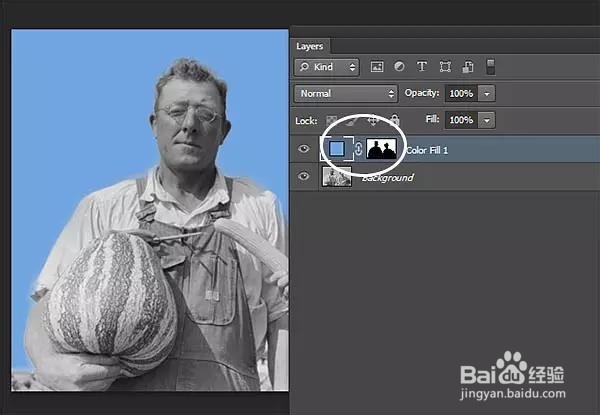Select the Background layer name
Viewport: 600px width, 415px height.
click(388, 177)
